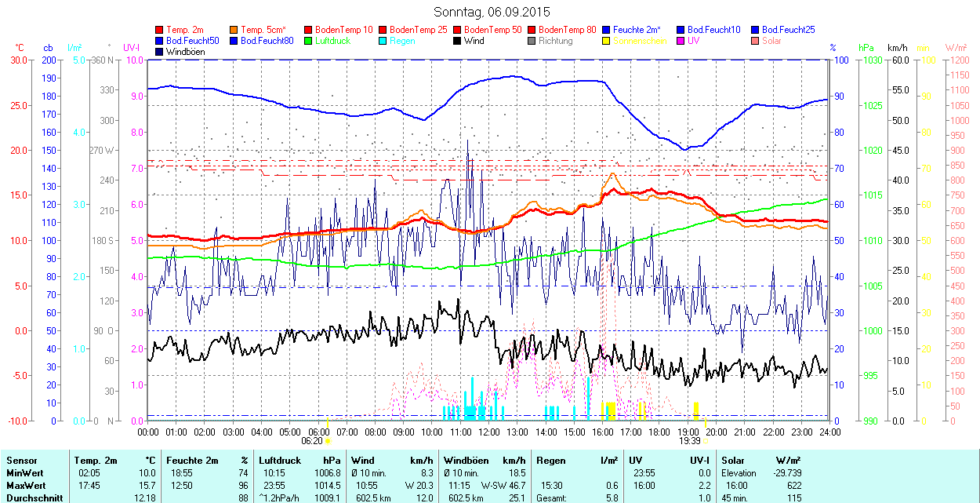The width and height of the screenshot is (980, 503).
Task: Select the MaxWert row label
Action: pyautogui.click(x=26, y=486)
